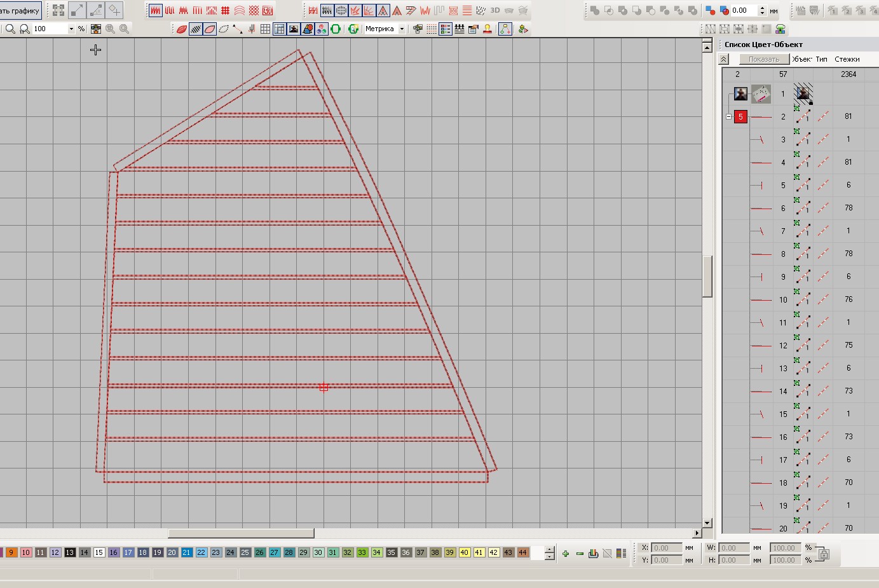Click the X coordinate input field

[x=667, y=548]
